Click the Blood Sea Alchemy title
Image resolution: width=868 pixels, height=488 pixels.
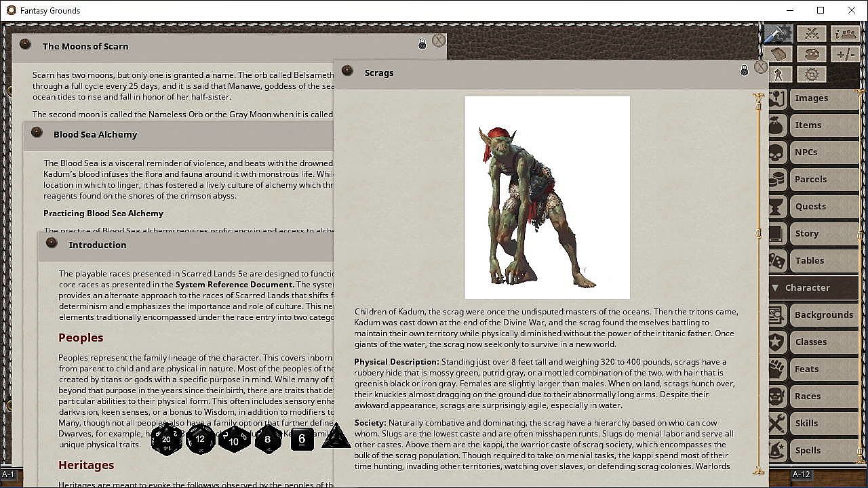(96, 135)
